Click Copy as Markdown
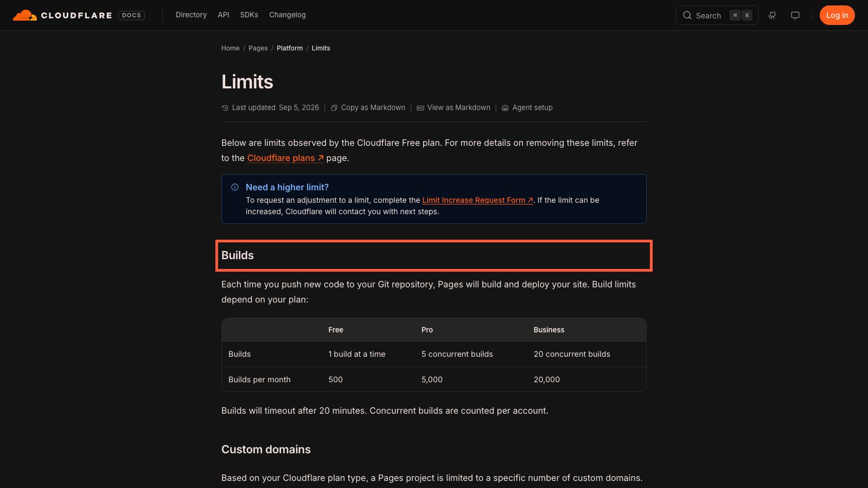This screenshot has width=868, height=488. 373,108
